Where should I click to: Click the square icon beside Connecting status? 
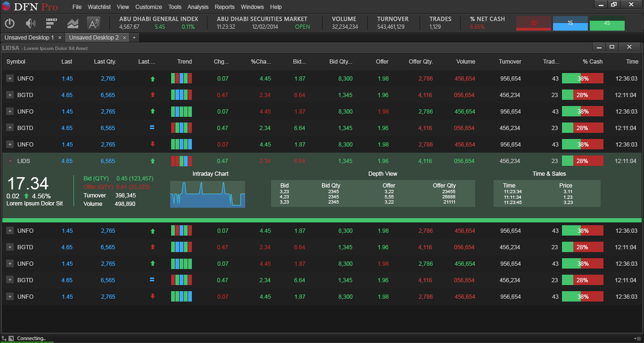(11, 338)
